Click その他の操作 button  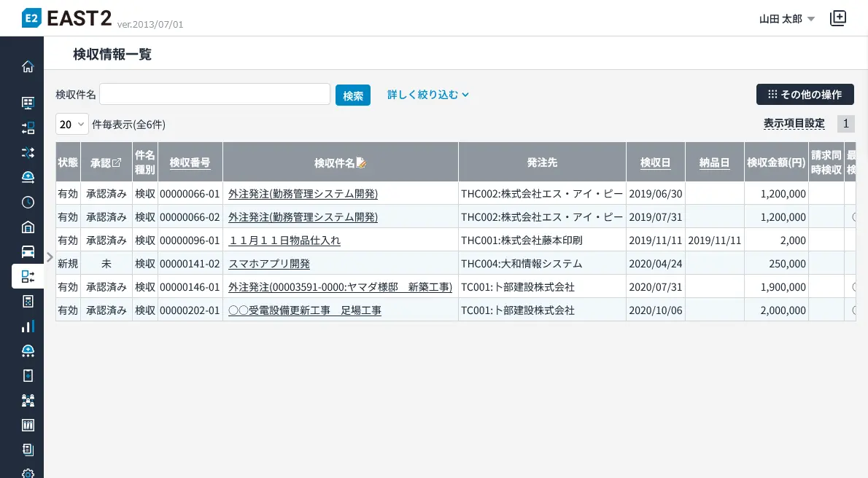[805, 94]
